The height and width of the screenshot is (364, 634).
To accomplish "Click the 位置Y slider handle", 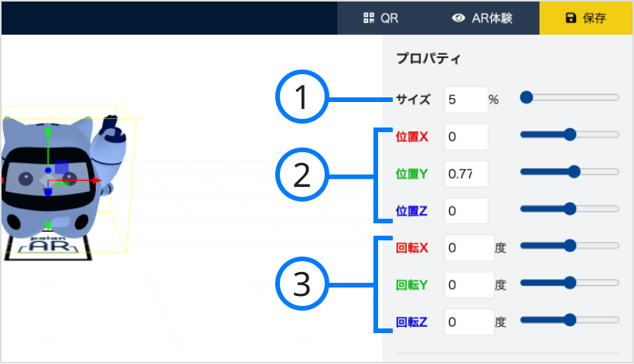I will pyautogui.click(x=574, y=172).
